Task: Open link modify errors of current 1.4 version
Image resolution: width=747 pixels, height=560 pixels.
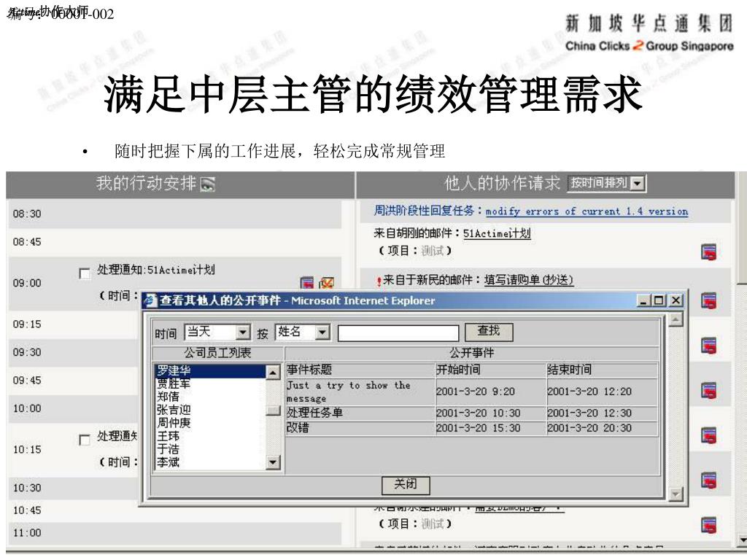Action: 587,211
